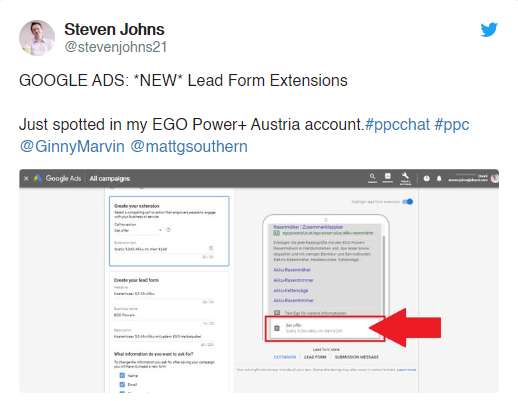
Task: Click the Google Ads search icon
Action: (x=372, y=177)
